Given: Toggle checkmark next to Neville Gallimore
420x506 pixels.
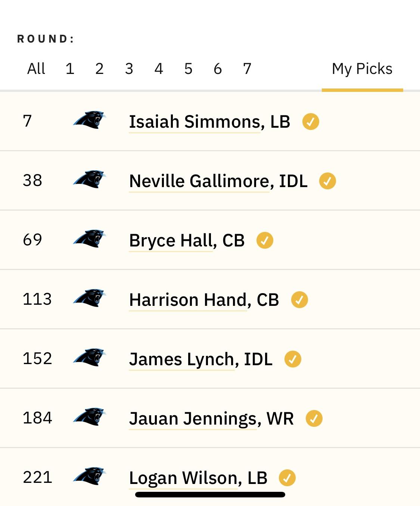Looking at the screenshot, I should pos(327,181).
